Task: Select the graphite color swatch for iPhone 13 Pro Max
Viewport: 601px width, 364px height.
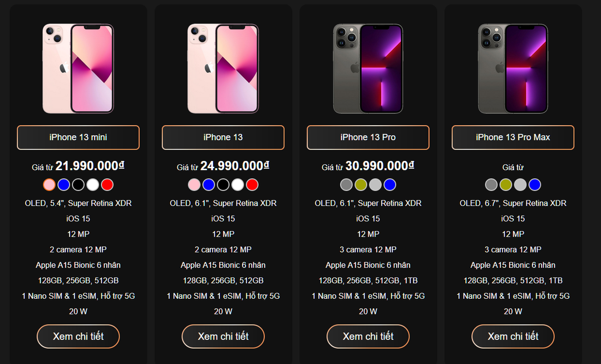Action: click(x=490, y=184)
